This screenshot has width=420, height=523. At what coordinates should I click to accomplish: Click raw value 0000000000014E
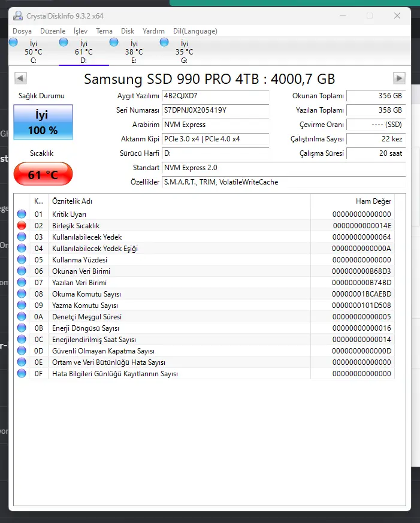point(362,226)
